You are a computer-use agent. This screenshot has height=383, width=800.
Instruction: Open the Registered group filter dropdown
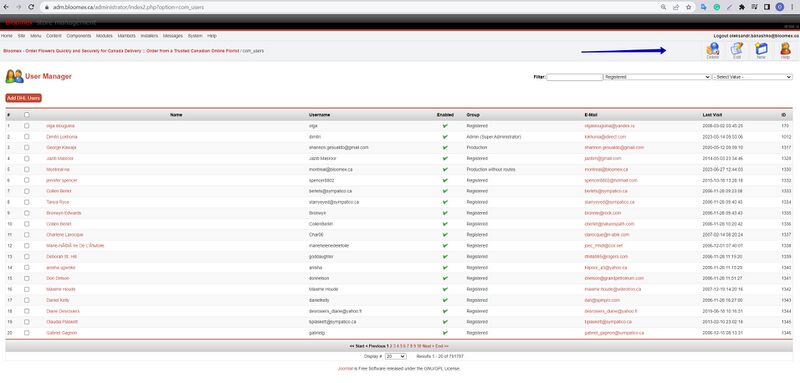[x=657, y=77]
